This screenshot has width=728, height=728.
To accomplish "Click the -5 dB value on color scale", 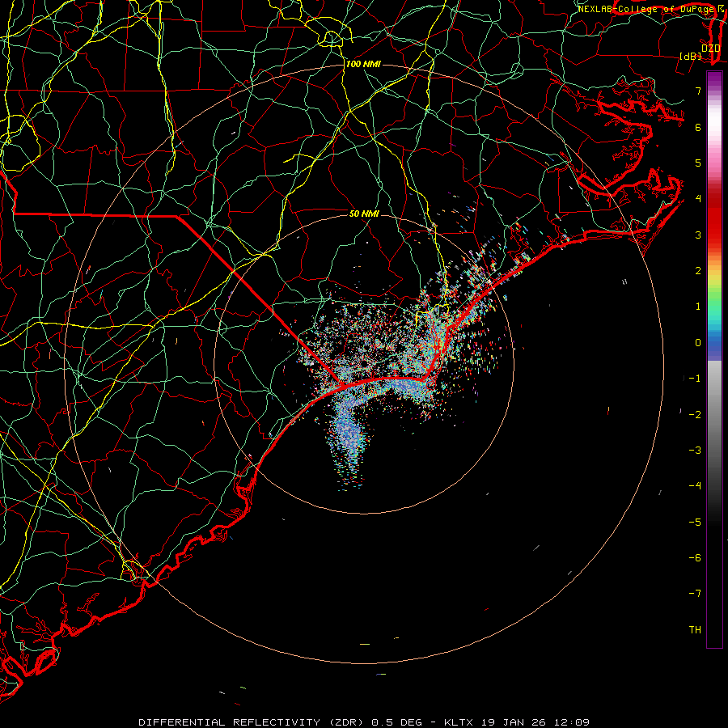I will (x=695, y=523).
